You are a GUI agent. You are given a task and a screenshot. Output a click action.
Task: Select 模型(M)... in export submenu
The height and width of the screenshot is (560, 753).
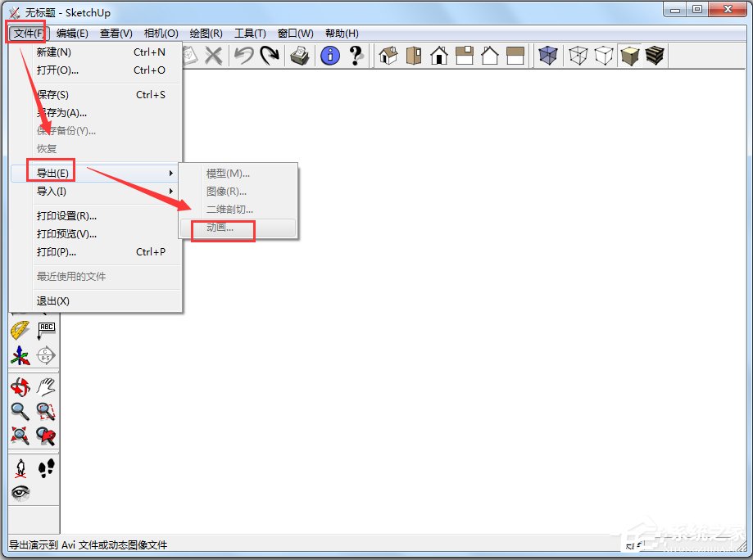click(238, 174)
